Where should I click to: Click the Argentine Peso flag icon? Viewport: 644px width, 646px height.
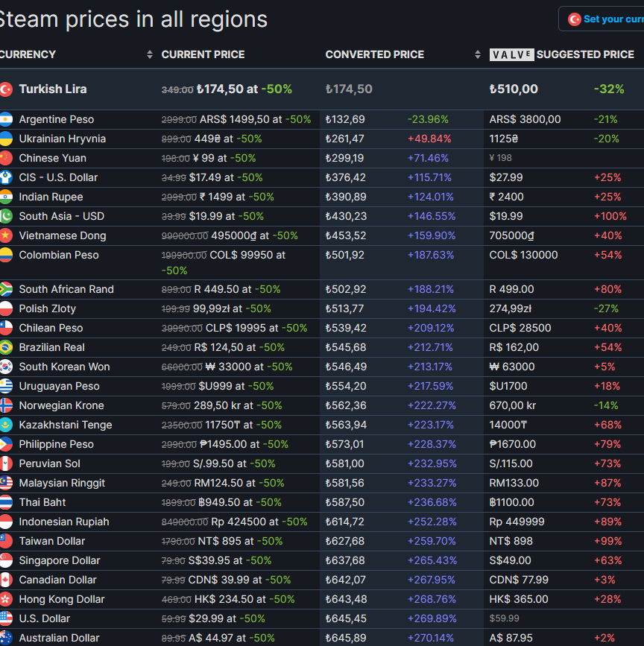pyautogui.click(x=6, y=119)
